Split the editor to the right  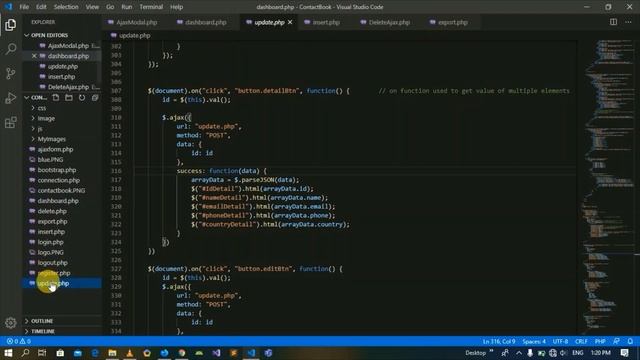613,22
